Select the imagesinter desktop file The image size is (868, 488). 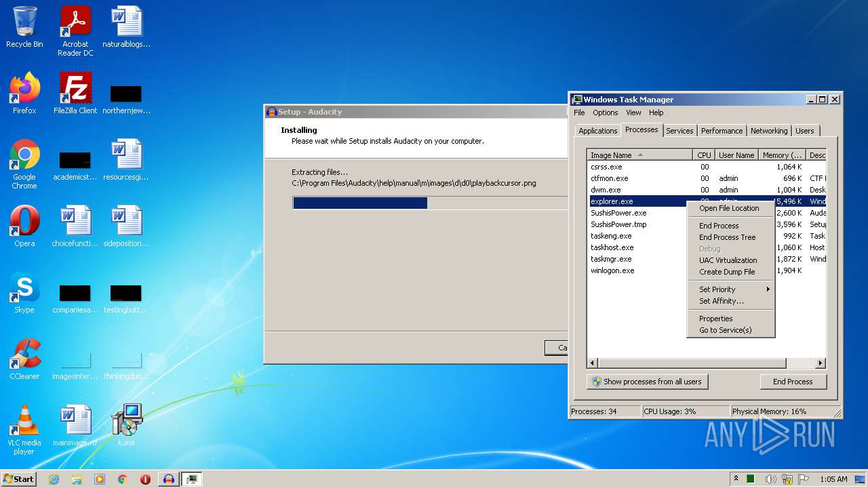[75, 365]
